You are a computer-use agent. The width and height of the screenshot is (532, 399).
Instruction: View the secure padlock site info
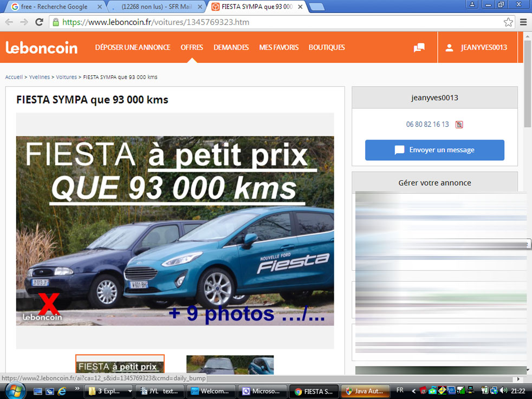tap(56, 22)
